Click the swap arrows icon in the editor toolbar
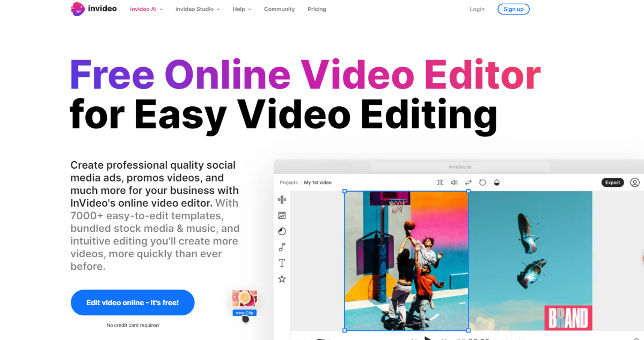 (x=469, y=183)
